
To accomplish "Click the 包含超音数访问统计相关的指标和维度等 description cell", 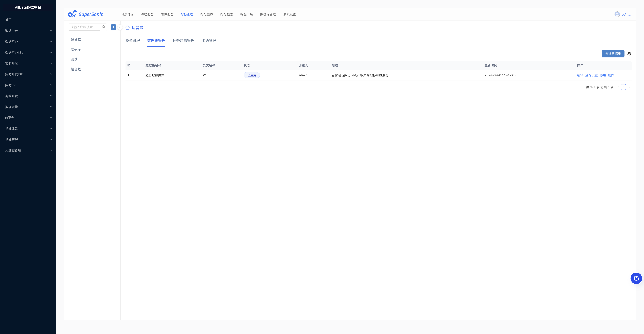I will point(360,75).
